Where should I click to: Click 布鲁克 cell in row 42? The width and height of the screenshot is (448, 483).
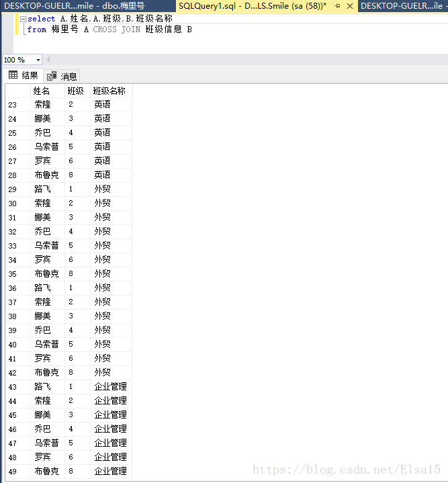pos(48,373)
